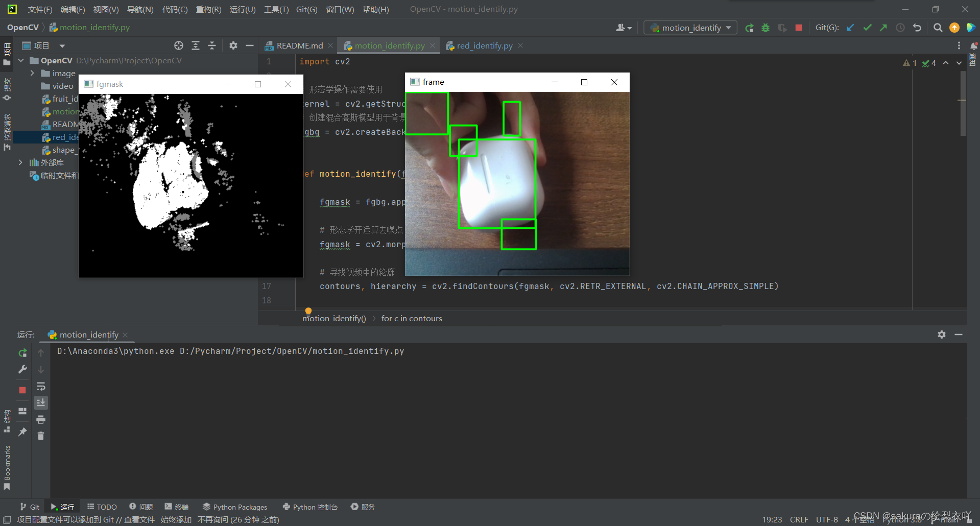Run the current configuration
The width and height of the screenshot is (980, 526).
tap(749, 28)
